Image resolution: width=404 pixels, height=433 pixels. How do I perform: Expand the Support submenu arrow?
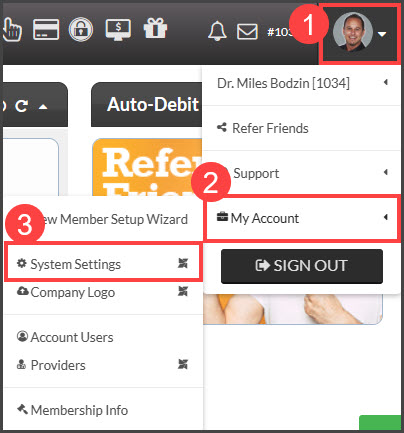click(x=386, y=172)
